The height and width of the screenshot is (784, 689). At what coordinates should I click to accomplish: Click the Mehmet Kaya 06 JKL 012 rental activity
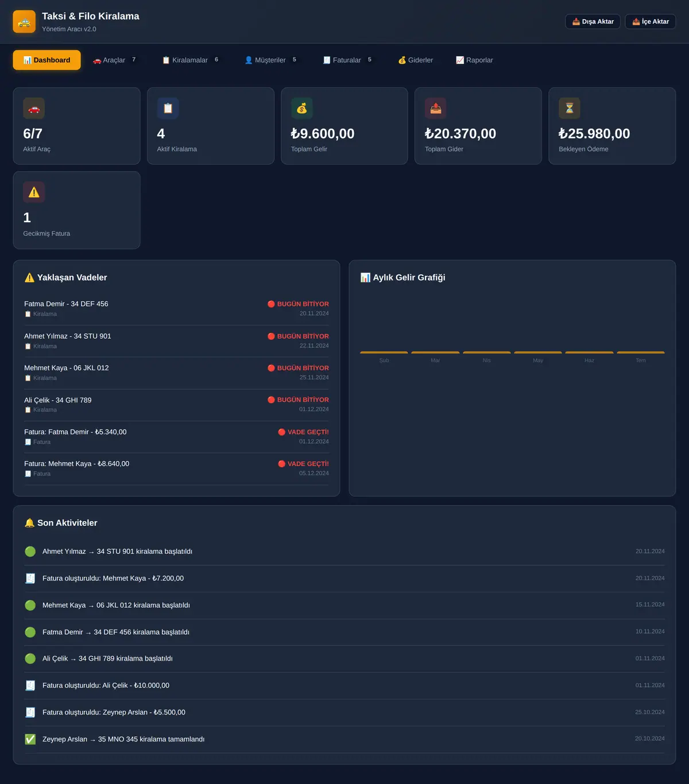click(344, 606)
